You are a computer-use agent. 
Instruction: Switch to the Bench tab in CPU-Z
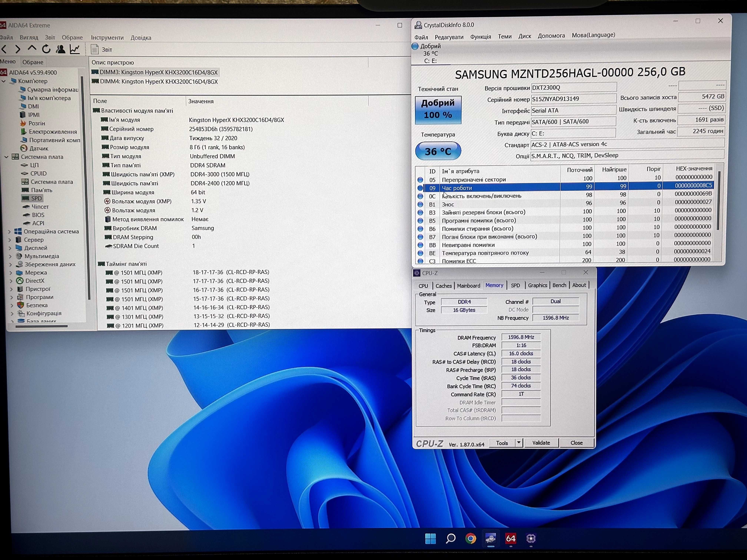click(x=559, y=285)
